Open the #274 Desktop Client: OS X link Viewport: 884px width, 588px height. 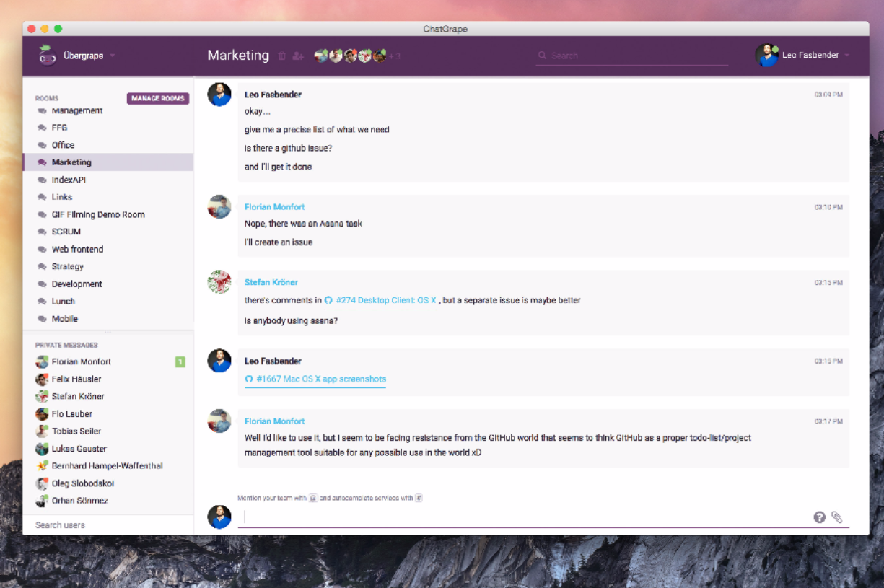coord(380,300)
